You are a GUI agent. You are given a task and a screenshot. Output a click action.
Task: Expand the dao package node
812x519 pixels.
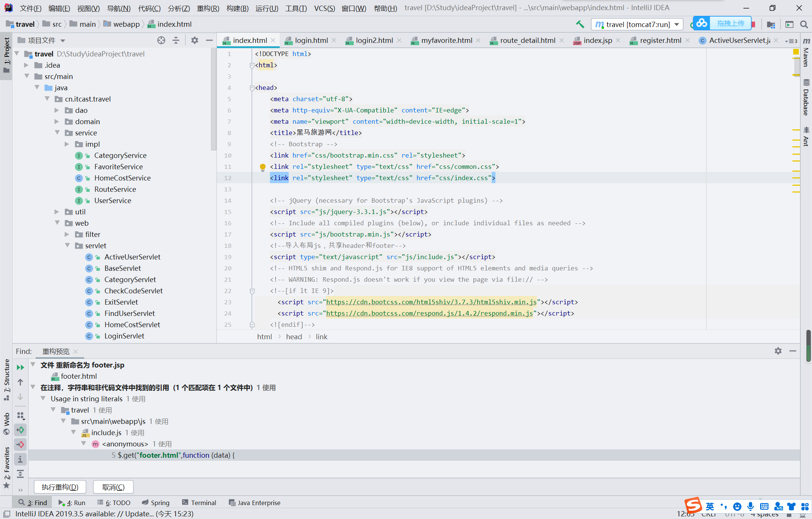pyautogui.click(x=57, y=110)
